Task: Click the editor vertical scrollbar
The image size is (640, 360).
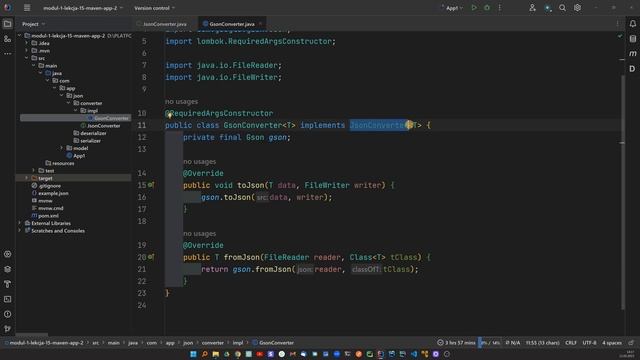Action: [623, 192]
